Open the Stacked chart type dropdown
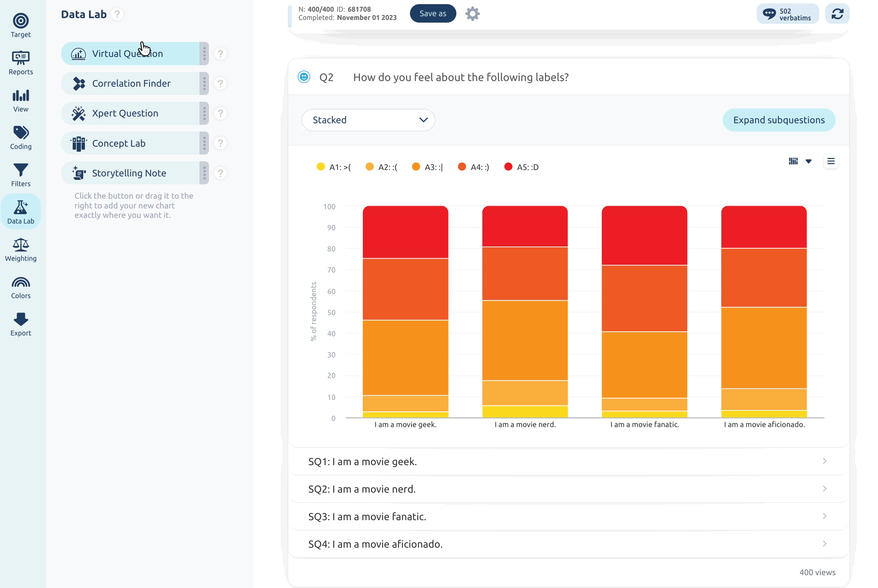The height and width of the screenshot is (588, 878). tap(368, 120)
